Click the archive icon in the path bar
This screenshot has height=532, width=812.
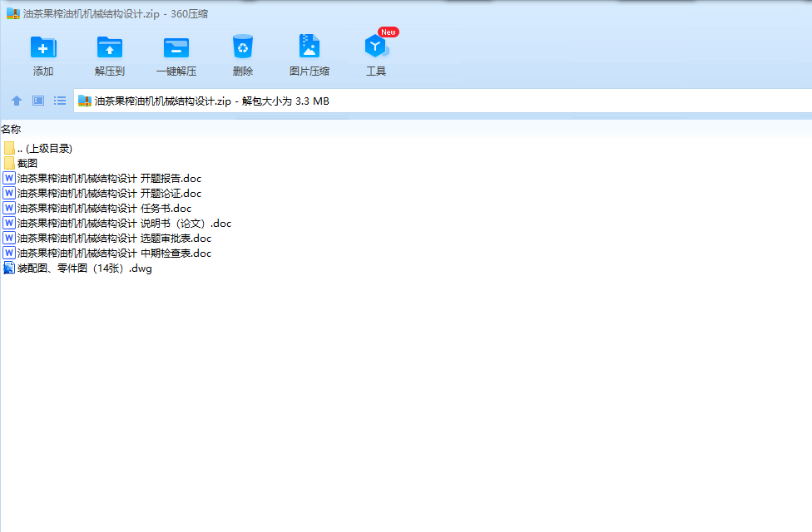(84, 101)
